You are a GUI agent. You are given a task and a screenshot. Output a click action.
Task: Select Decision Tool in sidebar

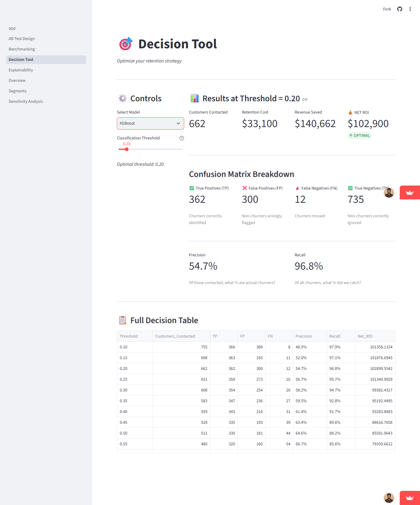pos(46,60)
